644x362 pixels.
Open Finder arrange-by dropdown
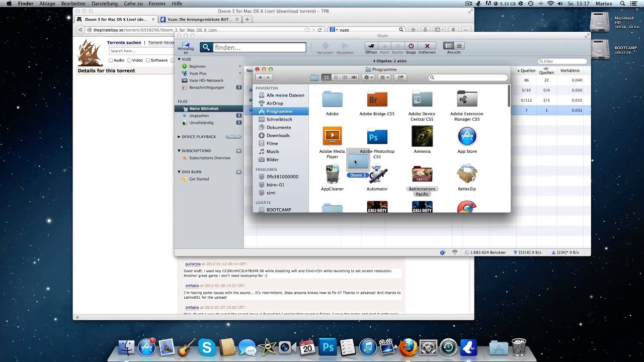click(x=384, y=77)
